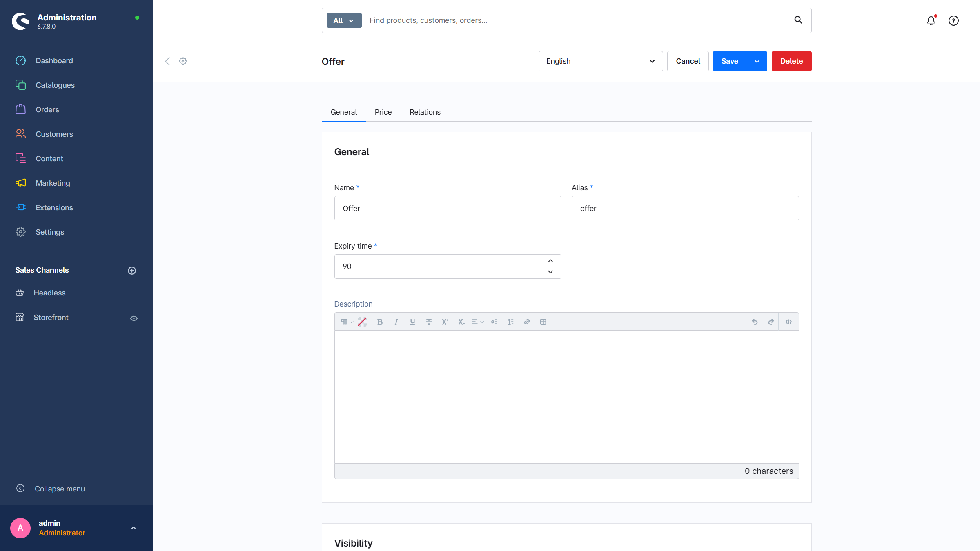
Task: Open the English language dropdown
Action: click(x=600, y=61)
